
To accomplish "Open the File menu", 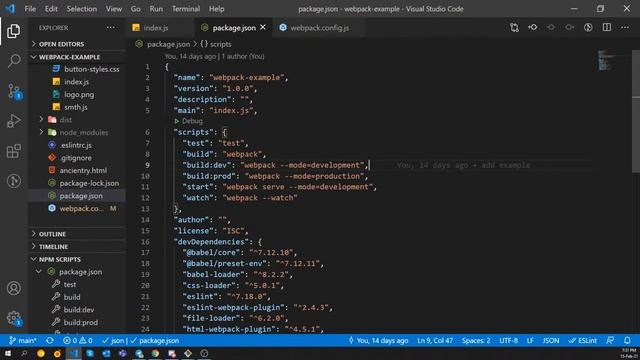I will coord(30,9).
